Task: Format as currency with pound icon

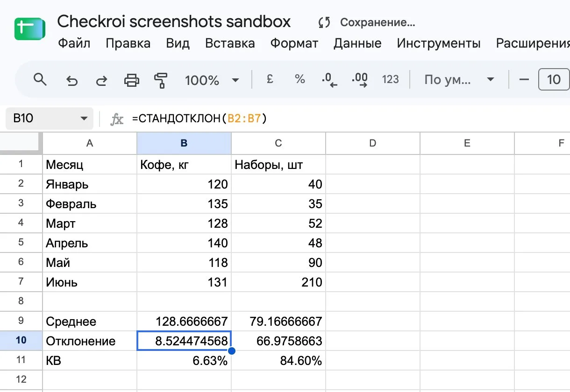Action: pyautogui.click(x=270, y=79)
